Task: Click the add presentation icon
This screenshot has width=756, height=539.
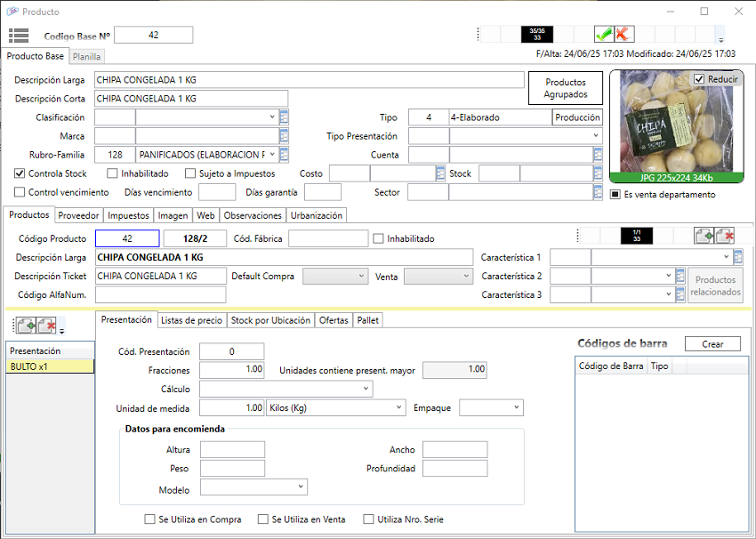Action: [x=25, y=325]
